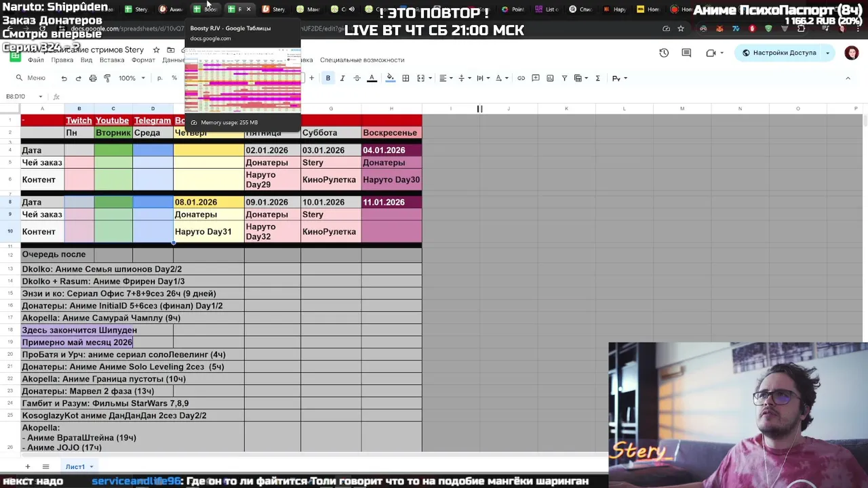Add a comment with the toolbar icon
Image resolution: width=868 pixels, height=488 pixels.
coord(536,79)
